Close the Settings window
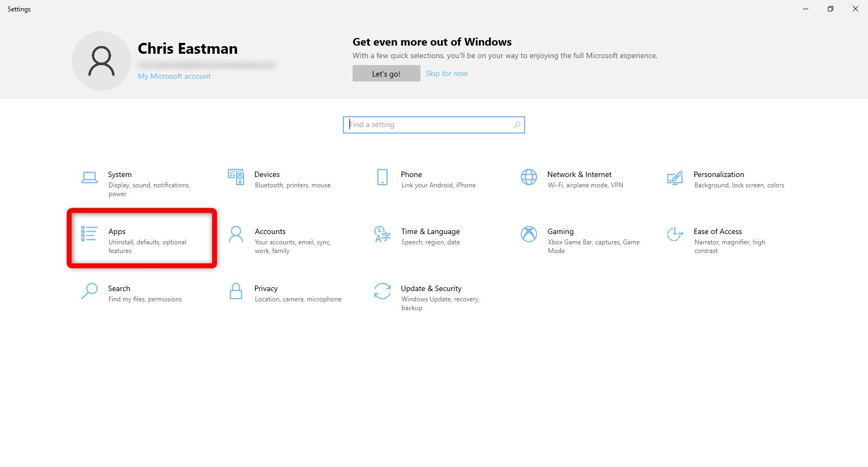868x467 pixels. [x=856, y=9]
